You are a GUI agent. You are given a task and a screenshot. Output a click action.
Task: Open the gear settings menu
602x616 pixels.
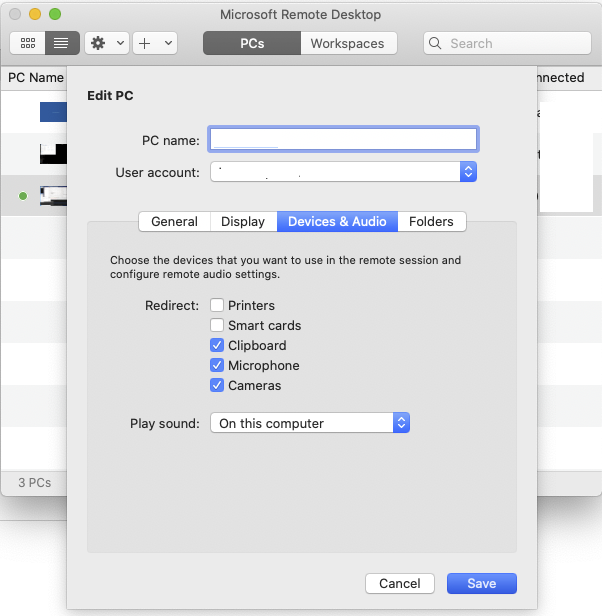pyautogui.click(x=98, y=43)
